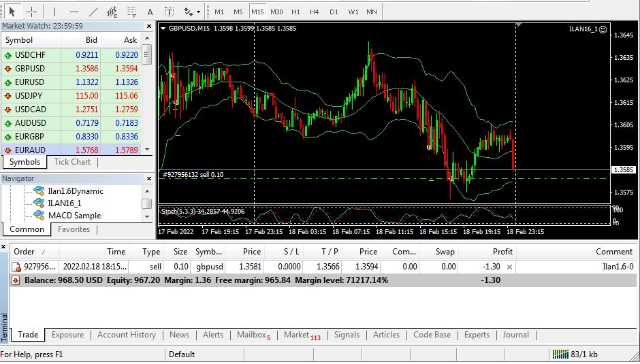Open the Experts tab in Terminal
Viewport: 640px width, 364px height.
(x=477, y=335)
